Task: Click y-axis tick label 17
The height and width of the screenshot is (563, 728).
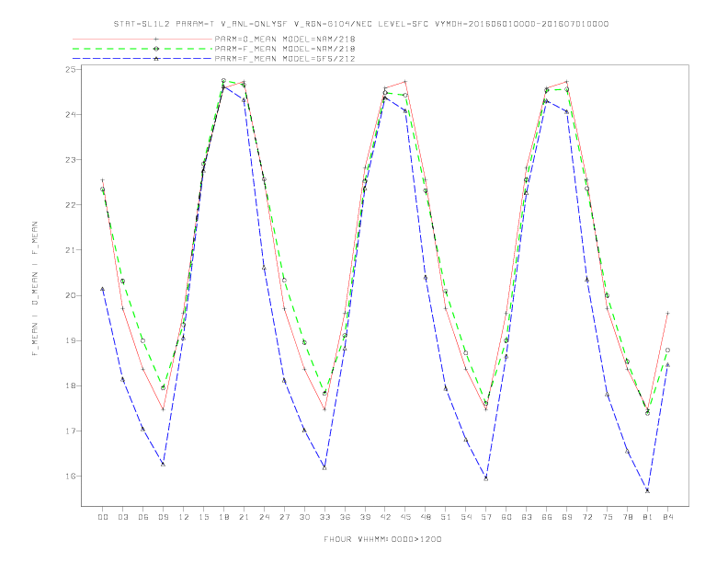Action: (x=71, y=431)
